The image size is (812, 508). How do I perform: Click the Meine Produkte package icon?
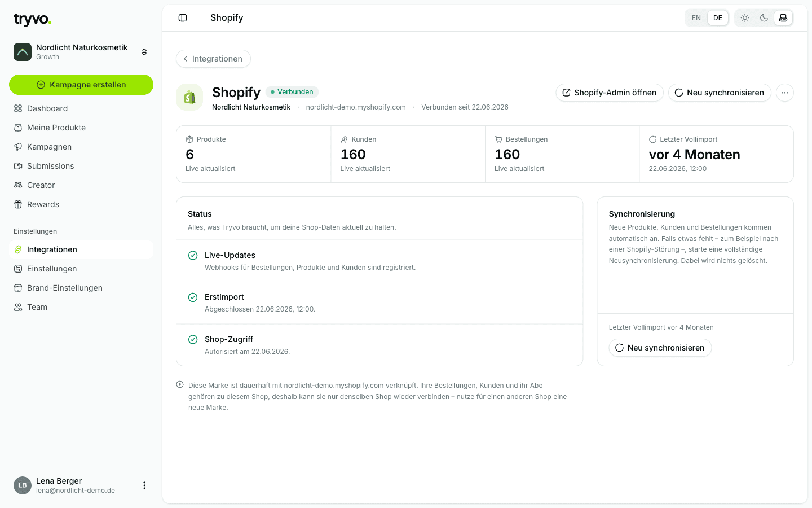[18, 128]
